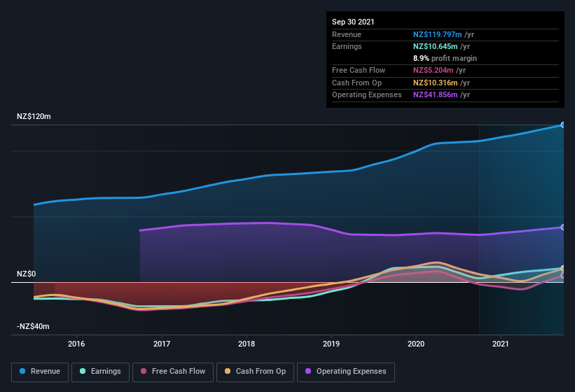This screenshot has width=575, height=392.
Task: Click the pink Free Cash Flow dot
Action: click(144, 371)
